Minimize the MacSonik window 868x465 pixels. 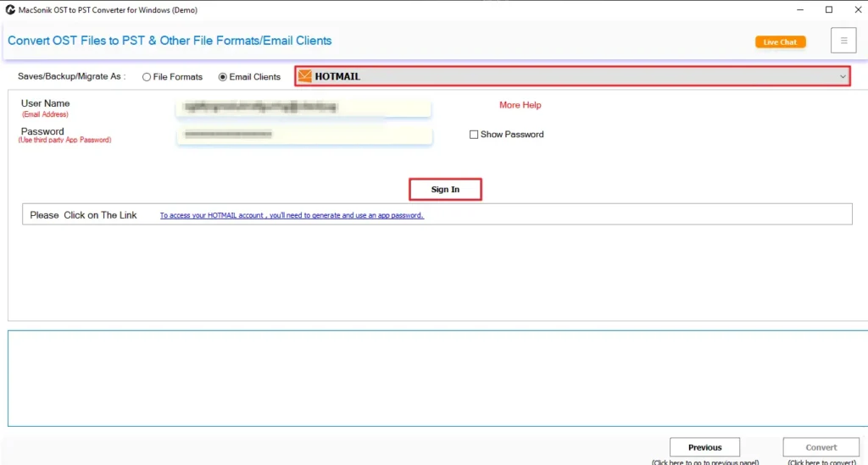click(800, 10)
